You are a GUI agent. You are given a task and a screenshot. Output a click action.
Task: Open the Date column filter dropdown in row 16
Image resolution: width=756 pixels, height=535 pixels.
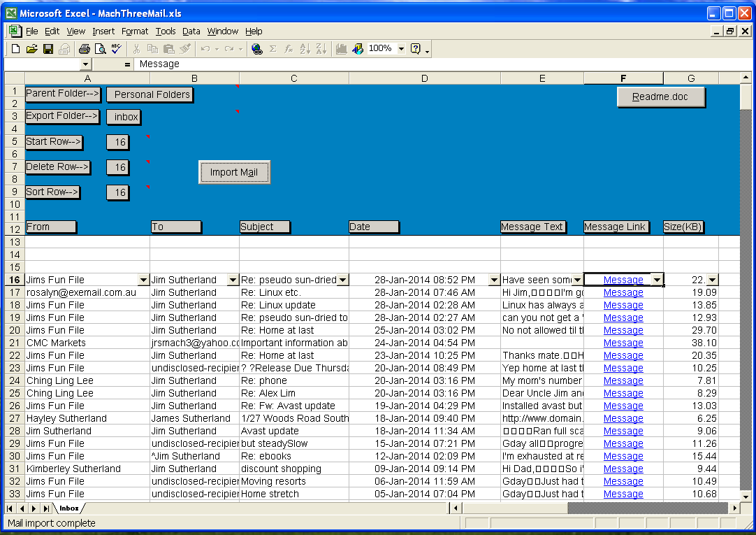coord(494,280)
